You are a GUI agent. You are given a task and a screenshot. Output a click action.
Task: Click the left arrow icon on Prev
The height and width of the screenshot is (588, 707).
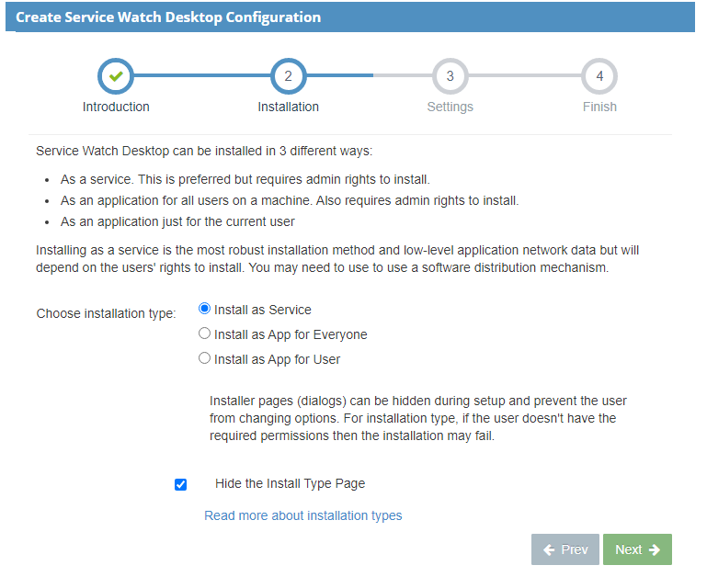tap(549, 549)
